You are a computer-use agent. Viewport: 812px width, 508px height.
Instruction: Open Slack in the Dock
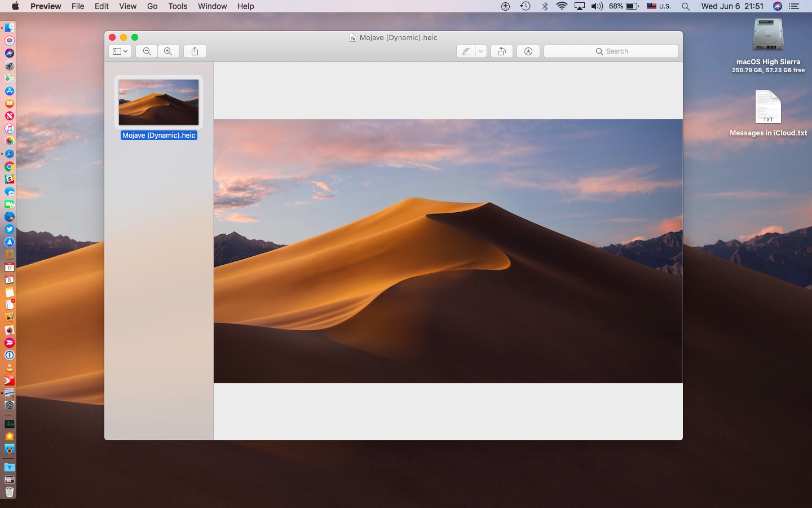(x=10, y=179)
